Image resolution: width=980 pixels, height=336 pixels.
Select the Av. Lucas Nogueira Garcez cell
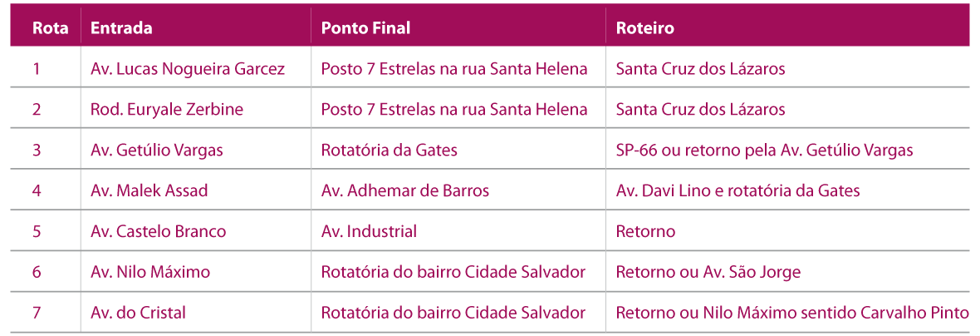tap(188, 69)
